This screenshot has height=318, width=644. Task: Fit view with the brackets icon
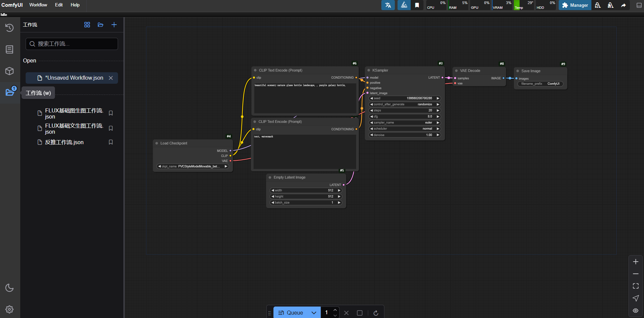tap(636, 286)
